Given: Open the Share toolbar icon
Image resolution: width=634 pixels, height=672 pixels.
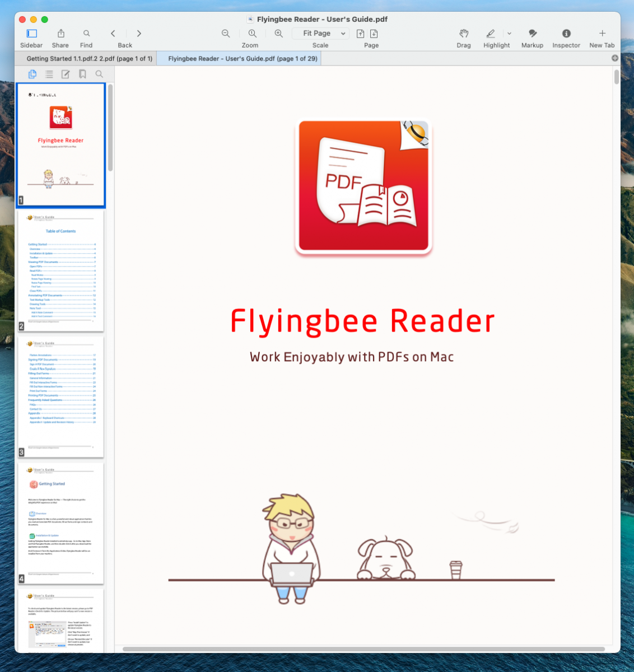Looking at the screenshot, I should coord(60,34).
